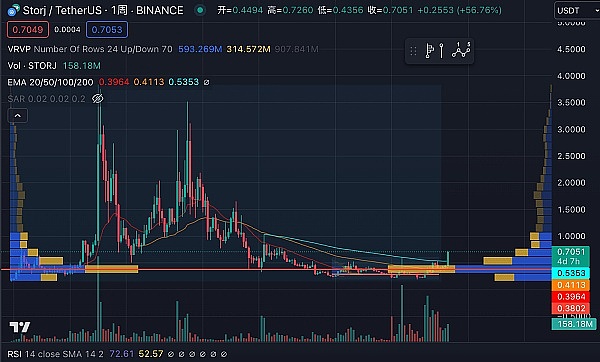Click the blue 0.7053 buy button
This screenshot has width=600, height=362.
tap(107, 30)
